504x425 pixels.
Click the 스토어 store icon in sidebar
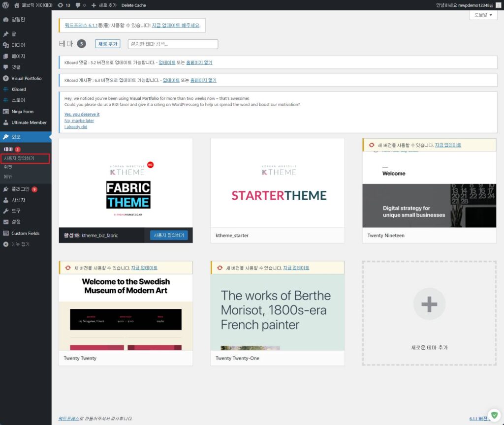(6, 100)
